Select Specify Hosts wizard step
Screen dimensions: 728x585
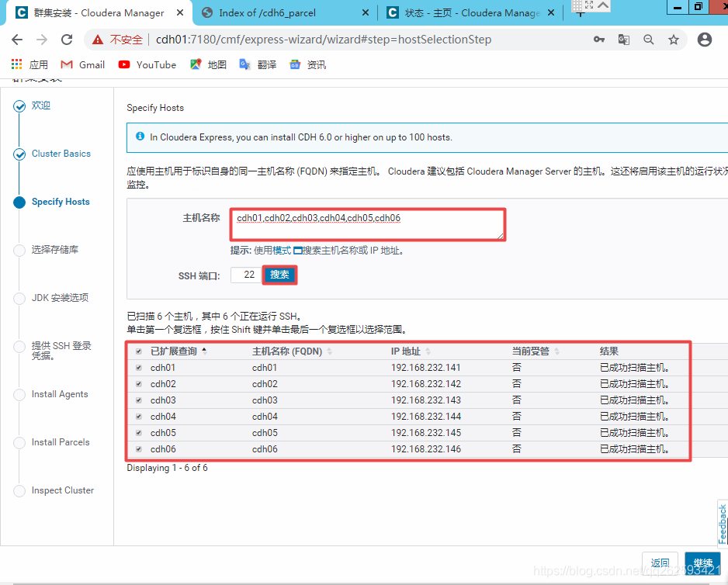pos(61,202)
